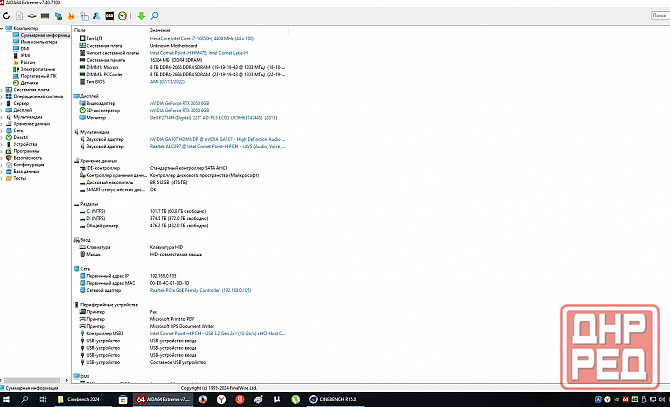
Task: Select Датчики (sensors) in the tree
Action: pyautogui.click(x=29, y=82)
